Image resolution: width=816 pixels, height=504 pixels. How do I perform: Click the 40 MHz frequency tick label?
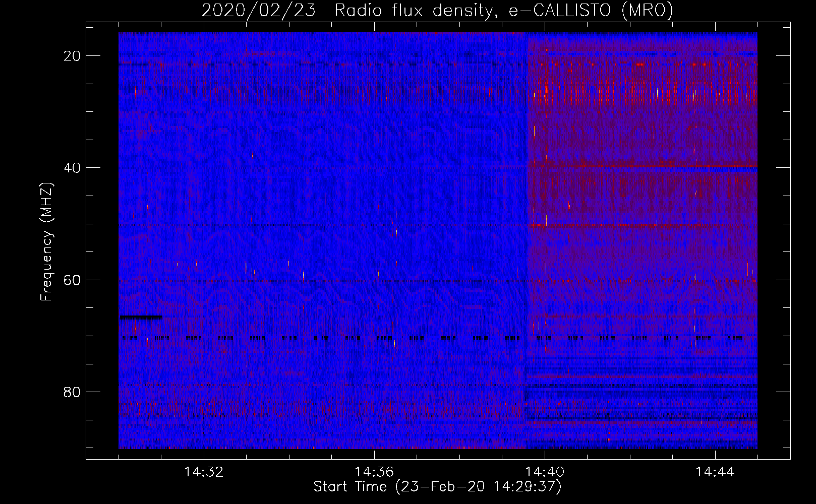pyautogui.click(x=73, y=168)
